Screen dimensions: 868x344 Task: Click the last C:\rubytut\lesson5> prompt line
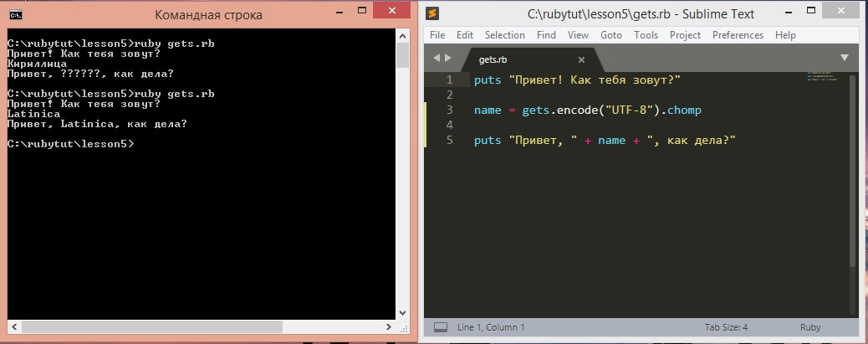pos(70,144)
